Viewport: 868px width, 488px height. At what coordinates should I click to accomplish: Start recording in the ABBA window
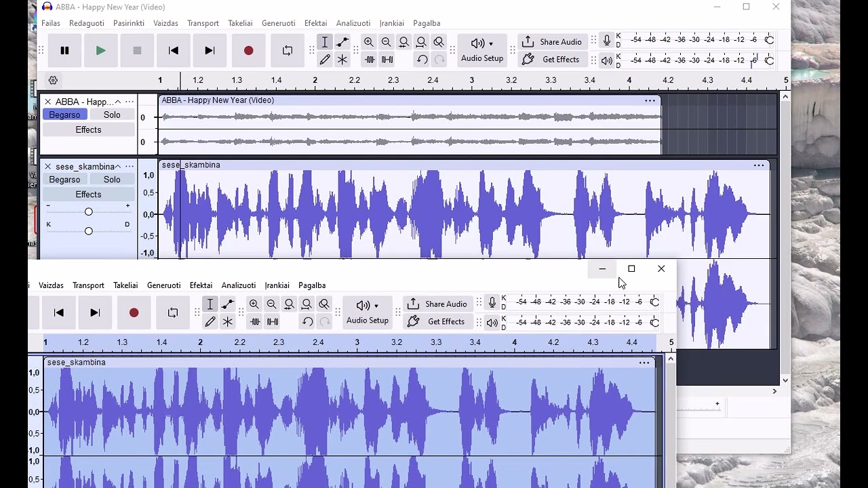pos(248,50)
